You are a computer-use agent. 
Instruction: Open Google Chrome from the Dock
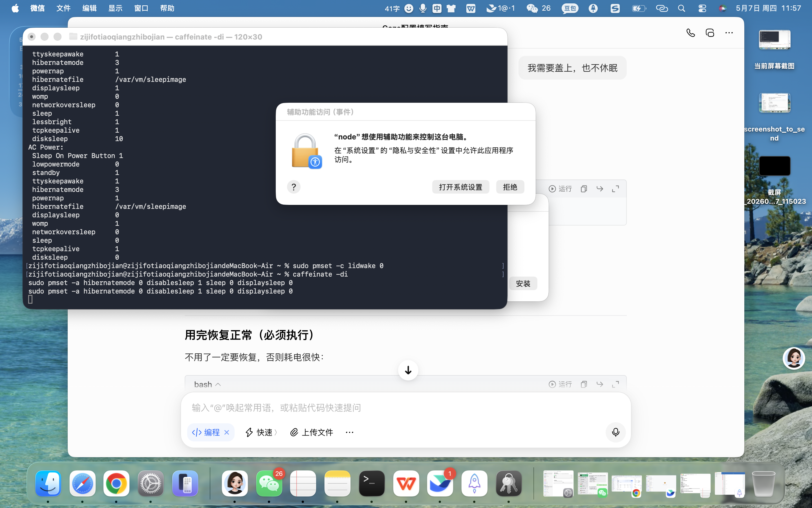point(116,483)
